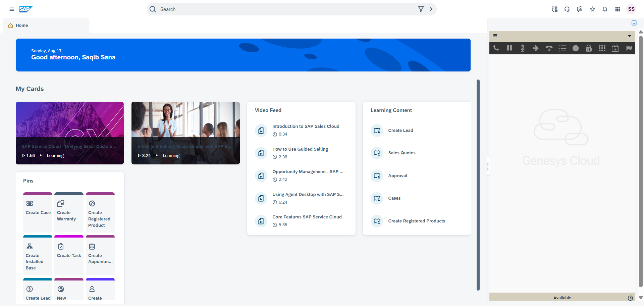This screenshot has width=644, height=306.
Task: Toggle the pause hold button in Genesys toolbar
Action: (509, 48)
